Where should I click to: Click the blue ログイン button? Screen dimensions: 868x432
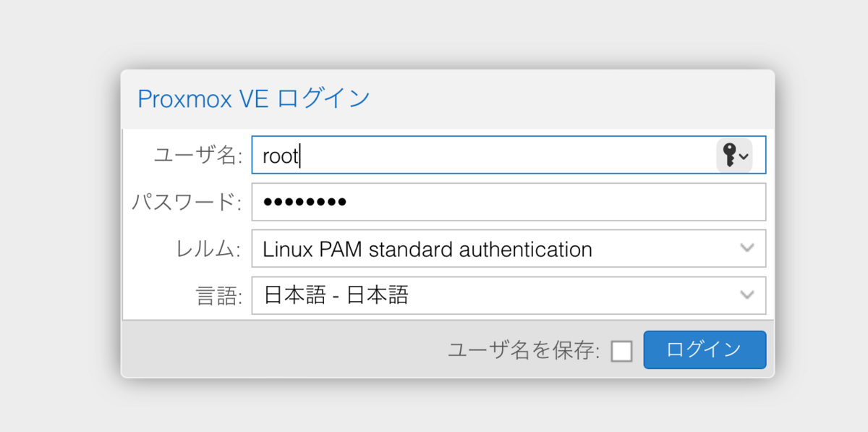[x=705, y=350]
